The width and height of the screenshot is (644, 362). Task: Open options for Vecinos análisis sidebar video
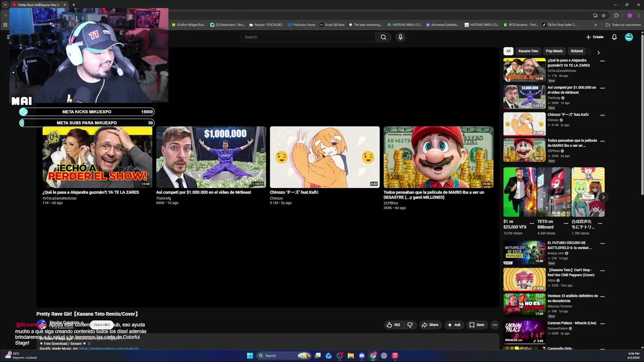click(x=602, y=297)
